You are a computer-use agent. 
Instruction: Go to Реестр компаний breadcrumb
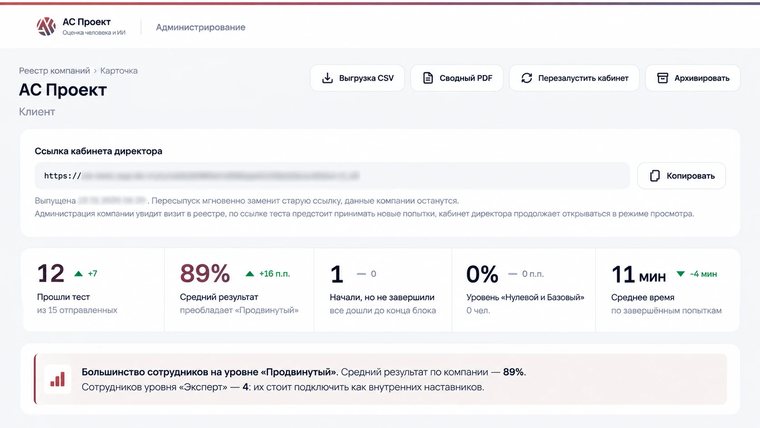click(x=54, y=70)
